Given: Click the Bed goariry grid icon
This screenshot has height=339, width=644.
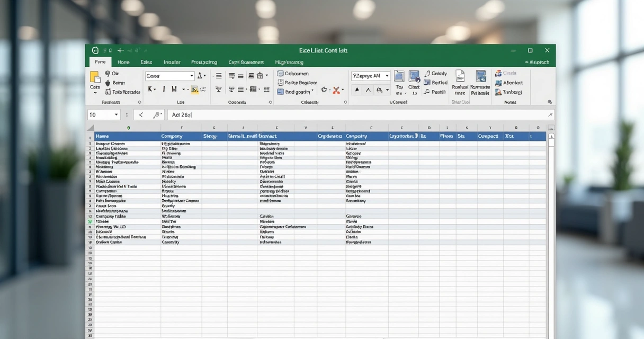Looking at the screenshot, I should click(281, 92).
